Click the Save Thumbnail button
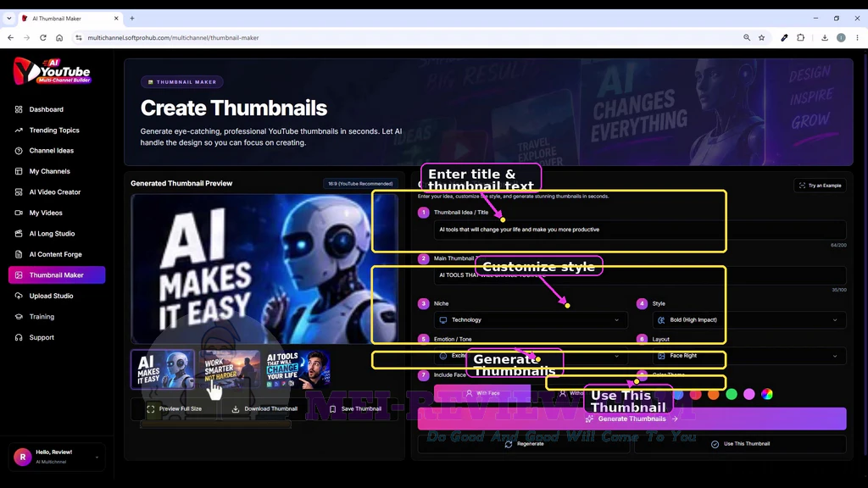This screenshot has width=868, height=488. [x=355, y=409]
